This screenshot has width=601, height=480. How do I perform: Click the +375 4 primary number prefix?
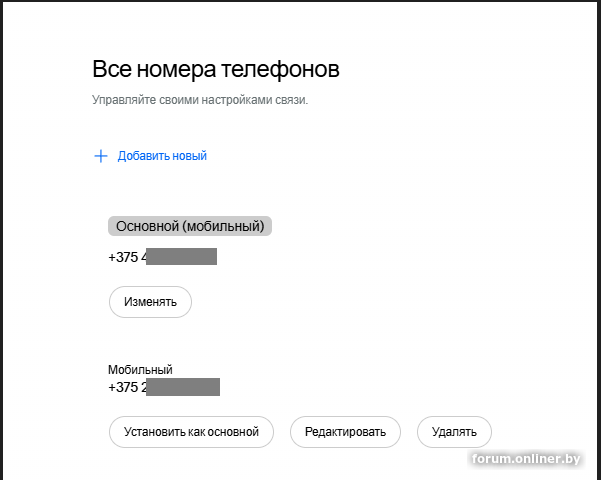(128, 257)
